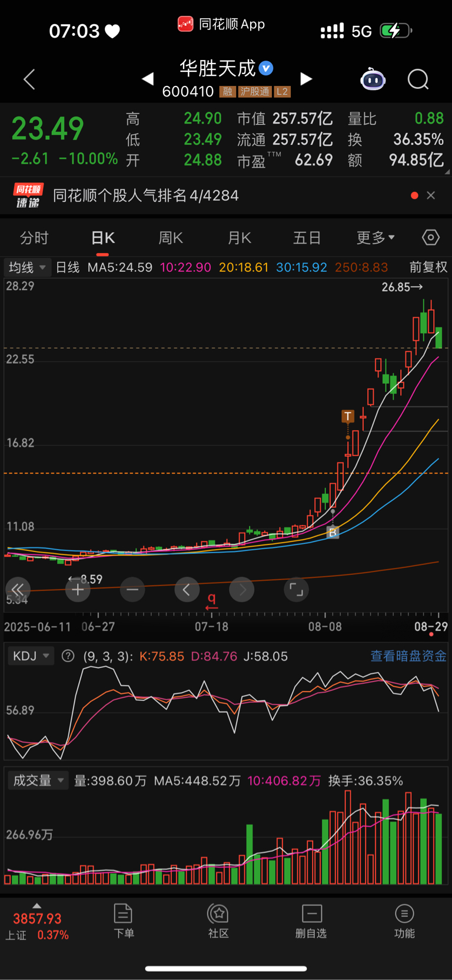Tap the B marker on chart

click(333, 533)
